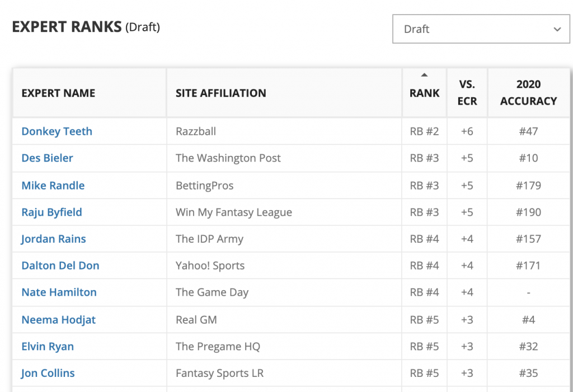Sort by VS. ECR column header
Viewport: 573px width, 392px height.
pos(467,93)
